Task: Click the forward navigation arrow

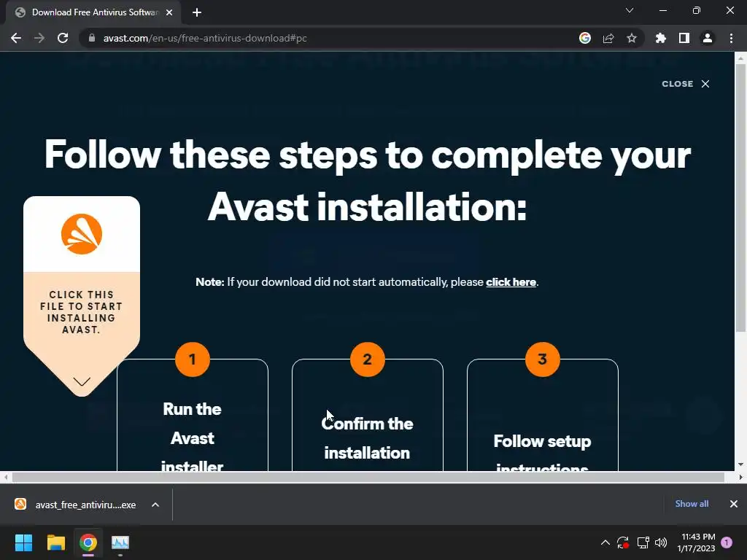Action: click(x=39, y=38)
